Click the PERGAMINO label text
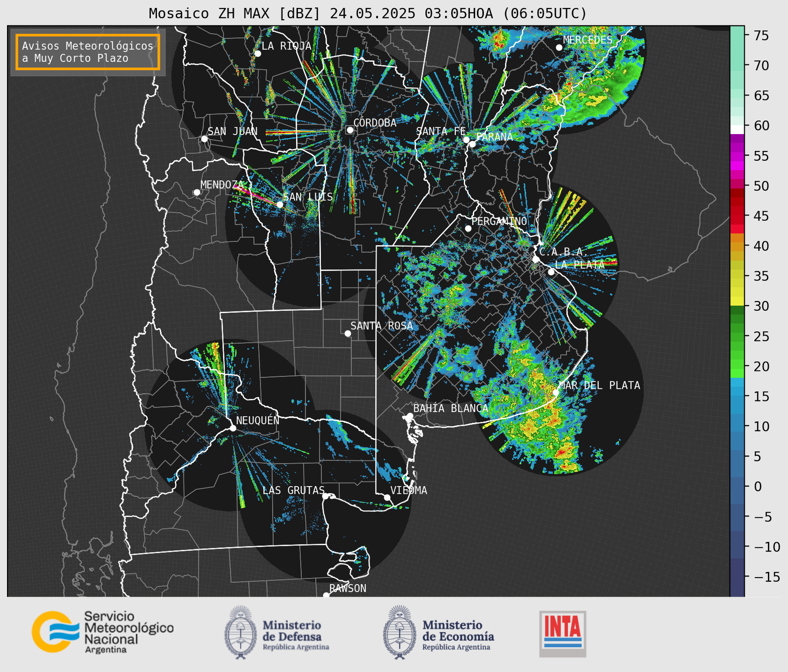 [x=499, y=221]
